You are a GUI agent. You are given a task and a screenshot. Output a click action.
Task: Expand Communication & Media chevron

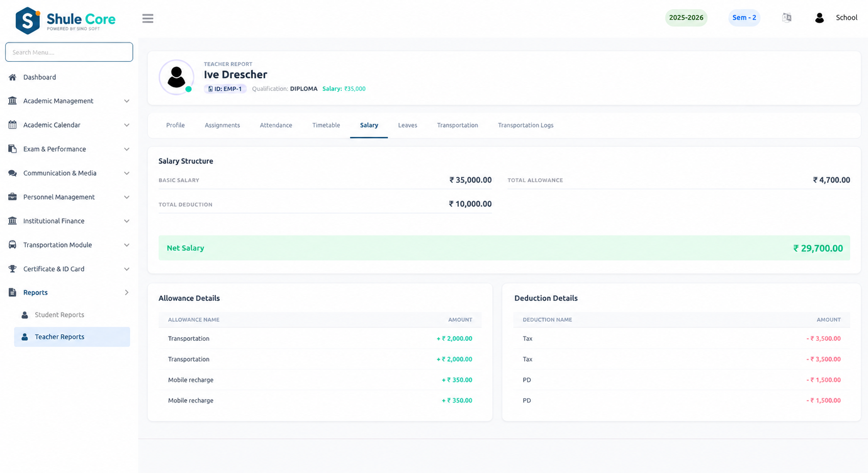pos(127,173)
